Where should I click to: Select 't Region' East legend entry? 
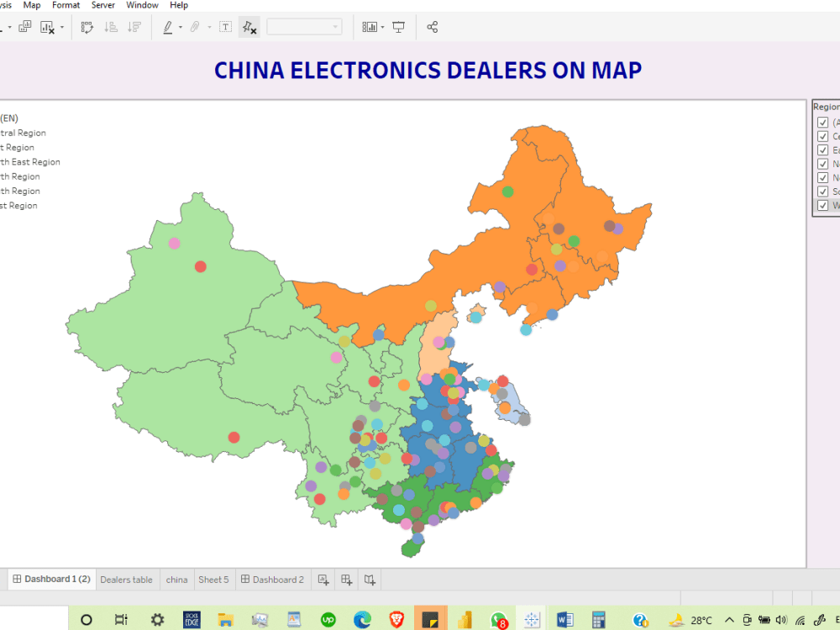pyautogui.click(x=17, y=147)
